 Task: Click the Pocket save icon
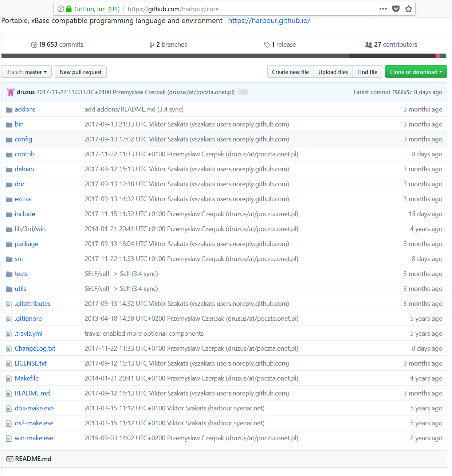click(396, 9)
